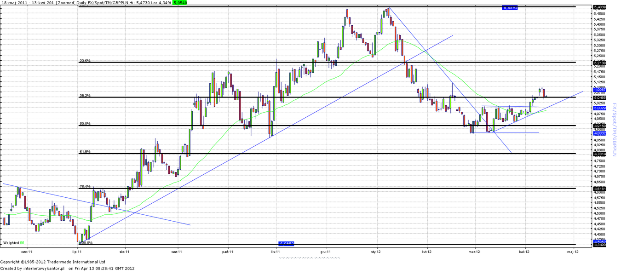Screen dimensions: 644x275
Task: Click the kwi-12 date axis label
Action: pyautogui.click(x=524, y=252)
